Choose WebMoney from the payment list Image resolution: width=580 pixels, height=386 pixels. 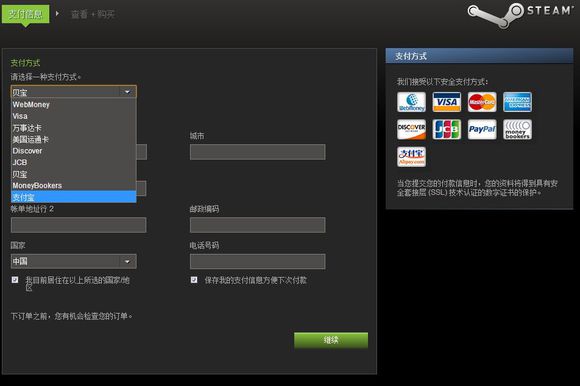tap(74, 105)
